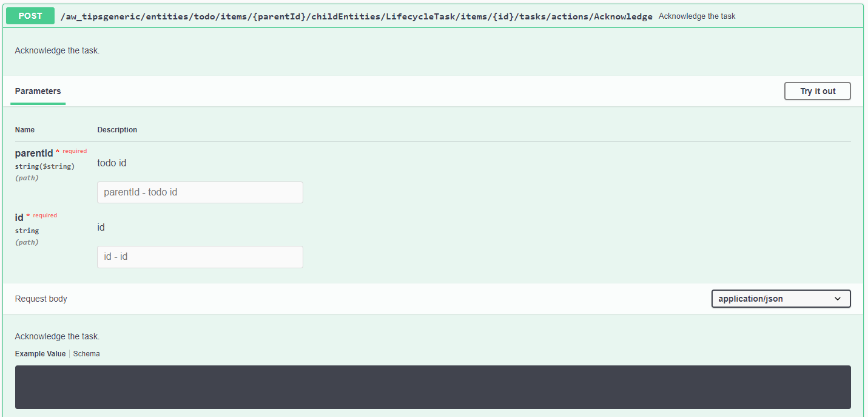Click the id parameter name label
Image resolution: width=868 pixels, height=417 pixels.
point(19,218)
